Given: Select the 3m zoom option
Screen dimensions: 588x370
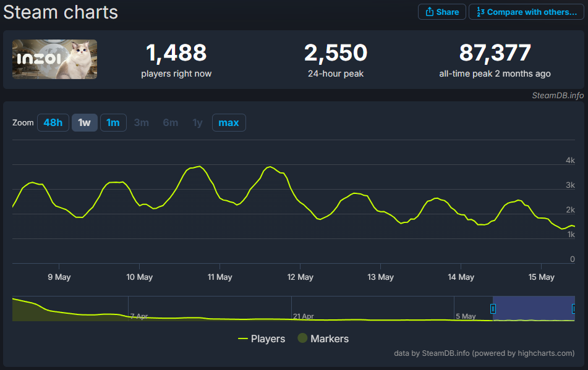Looking at the screenshot, I should pos(141,122).
